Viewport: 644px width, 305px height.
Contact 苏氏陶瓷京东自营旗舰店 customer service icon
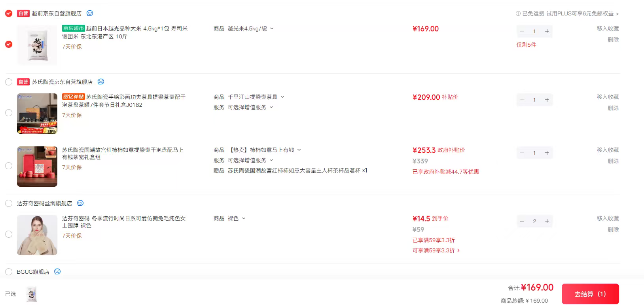(101, 81)
